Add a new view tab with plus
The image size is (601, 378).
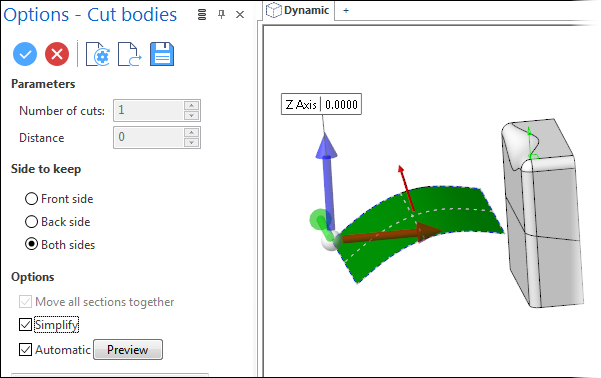point(346,11)
